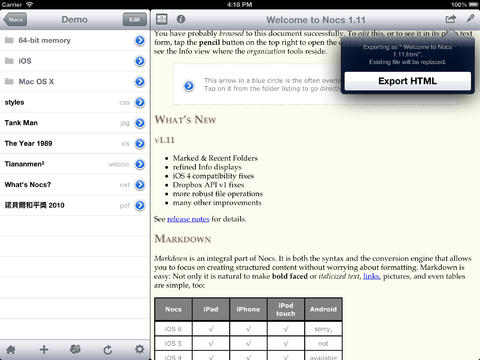Tap the Edit button in Demo list
Screen dimensions: 480x360
(135, 20)
